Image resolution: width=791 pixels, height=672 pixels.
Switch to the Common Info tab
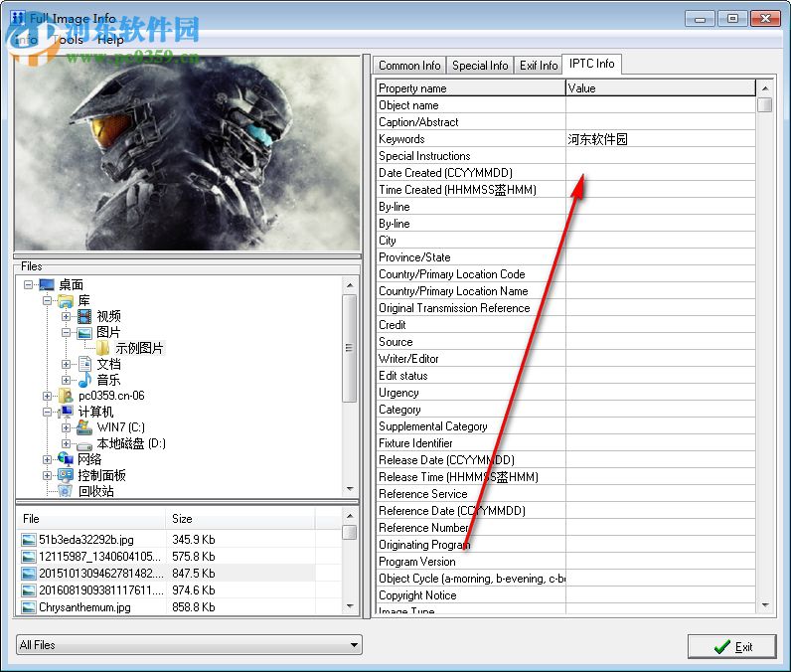coord(409,66)
